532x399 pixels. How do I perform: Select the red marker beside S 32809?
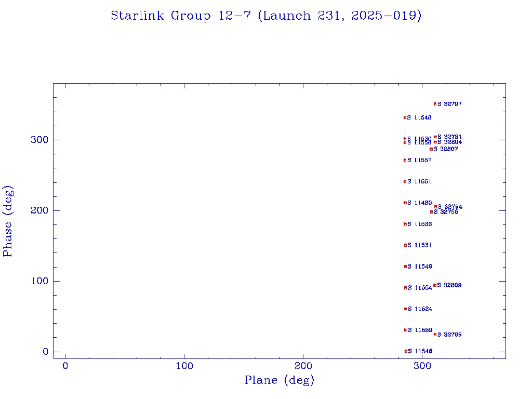pyautogui.click(x=435, y=285)
